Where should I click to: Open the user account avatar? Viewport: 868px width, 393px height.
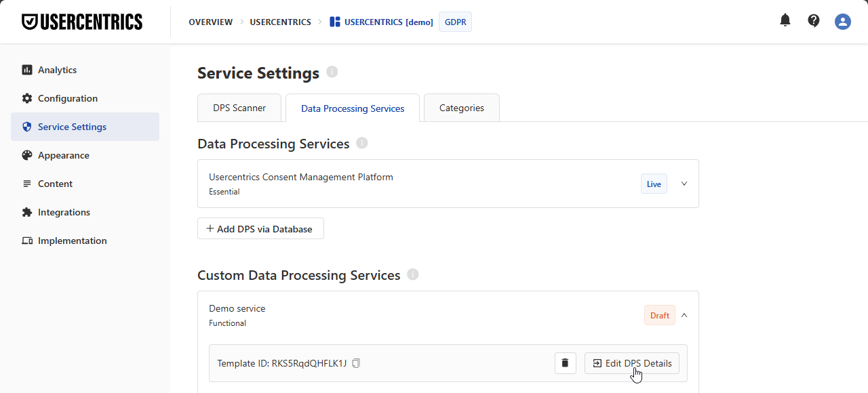tap(843, 22)
